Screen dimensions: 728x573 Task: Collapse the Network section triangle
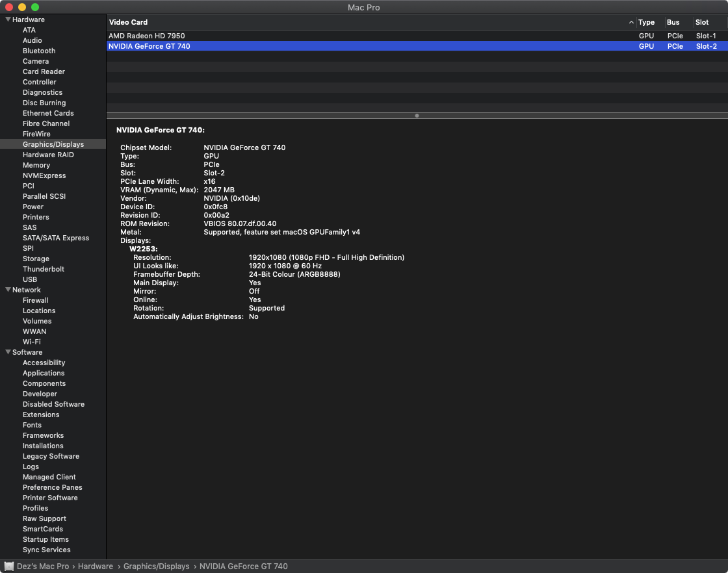(x=8, y=290)
